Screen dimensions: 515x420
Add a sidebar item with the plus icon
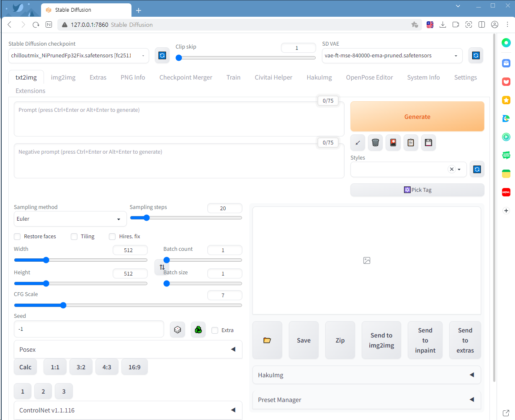pos(506,211)
